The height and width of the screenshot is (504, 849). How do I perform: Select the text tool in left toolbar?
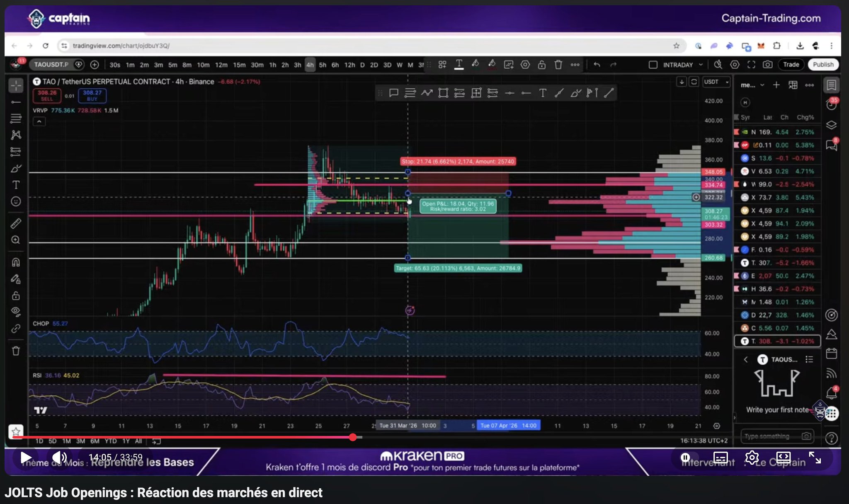pyautogui.click(x=16, y=185)
